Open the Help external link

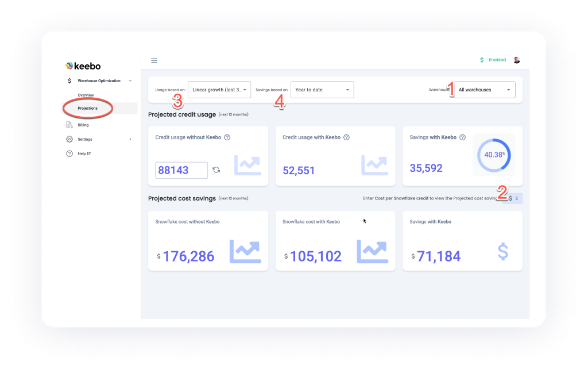tap(84, 153)
